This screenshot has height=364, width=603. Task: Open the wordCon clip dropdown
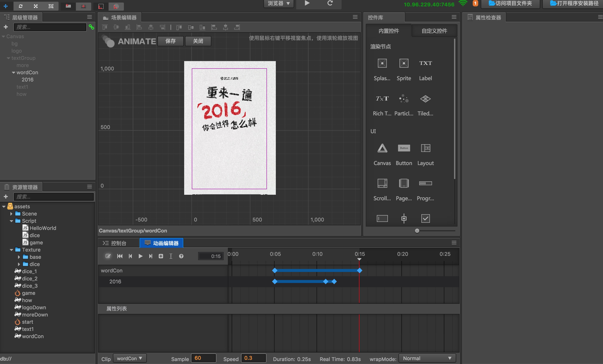click(x=130, y=358)
